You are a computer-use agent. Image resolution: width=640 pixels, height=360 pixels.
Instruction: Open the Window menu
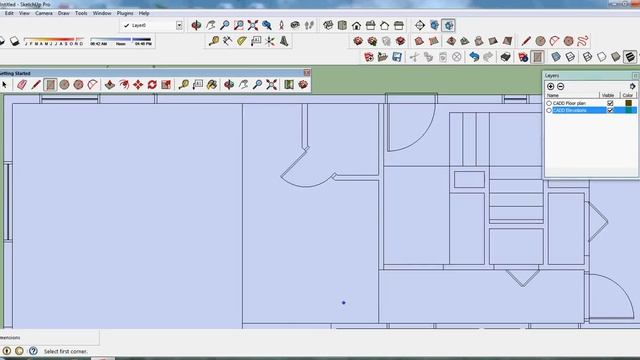click(x=102, y=13)
